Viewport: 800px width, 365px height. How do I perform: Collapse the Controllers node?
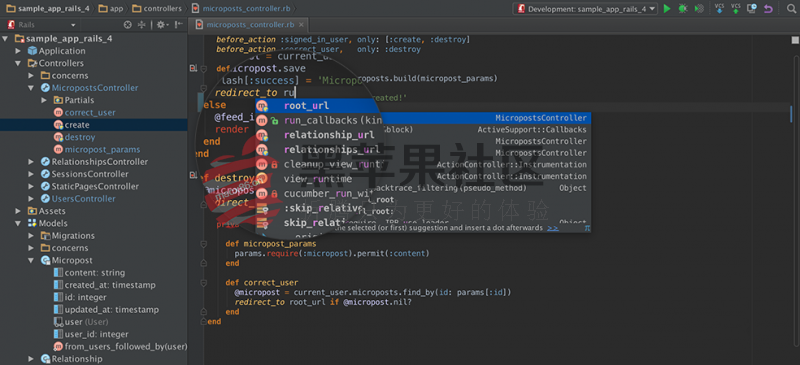pos(18,63)
